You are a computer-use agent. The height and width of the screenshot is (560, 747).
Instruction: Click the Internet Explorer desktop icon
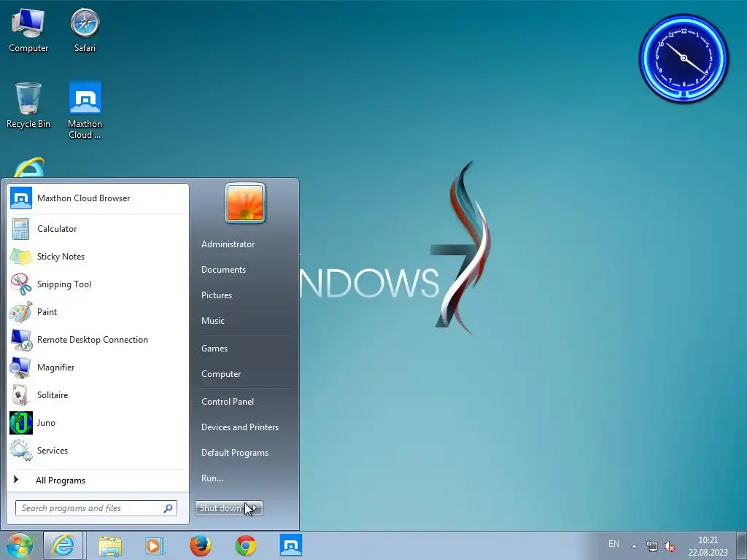coord(29,168)
